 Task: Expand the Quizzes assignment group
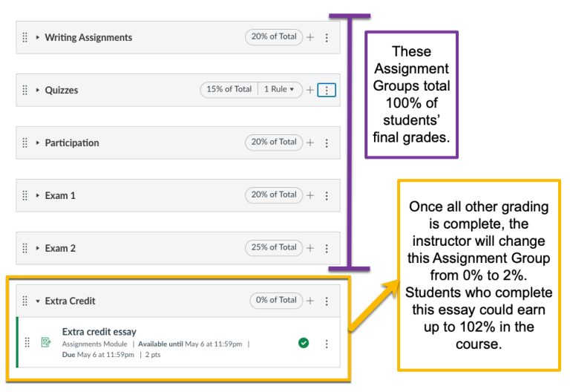coord(38,90)
